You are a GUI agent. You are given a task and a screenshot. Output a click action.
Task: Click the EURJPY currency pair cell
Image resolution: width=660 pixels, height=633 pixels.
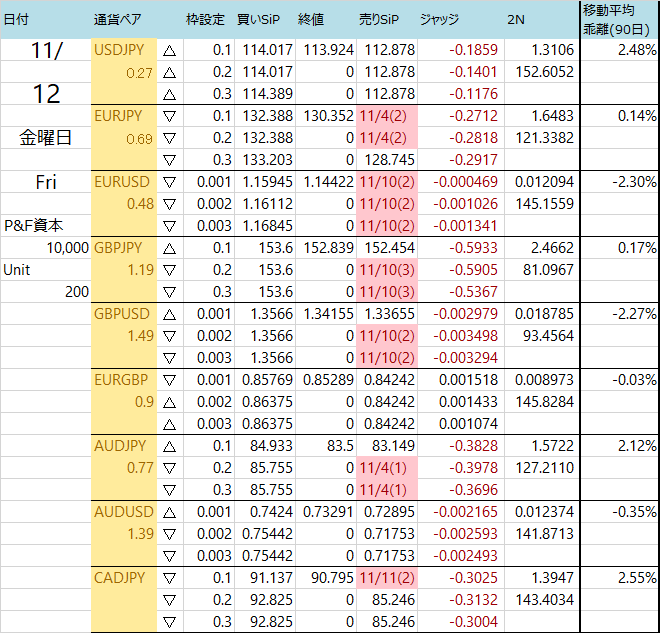(x=118, y=116)
